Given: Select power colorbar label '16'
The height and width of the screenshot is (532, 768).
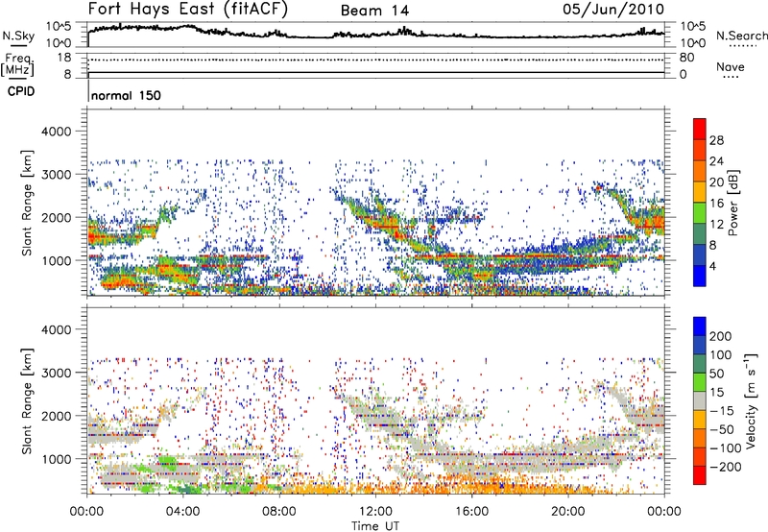Looking at the screenshot, I should click(716, 204).
